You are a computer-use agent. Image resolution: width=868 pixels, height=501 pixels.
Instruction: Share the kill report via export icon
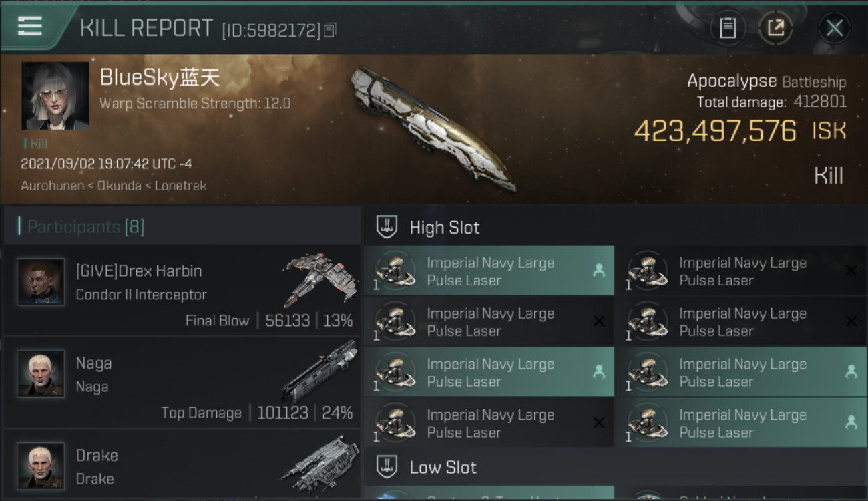(x=775, y=28)
